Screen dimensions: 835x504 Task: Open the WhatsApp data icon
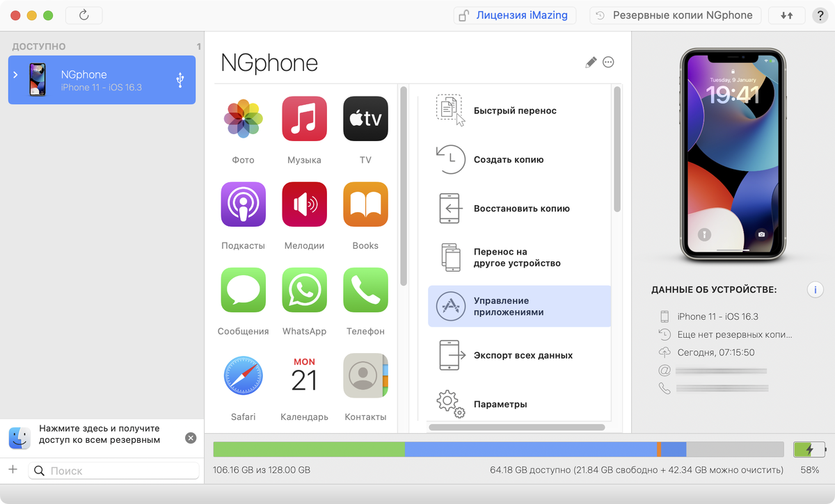(304, 290)
